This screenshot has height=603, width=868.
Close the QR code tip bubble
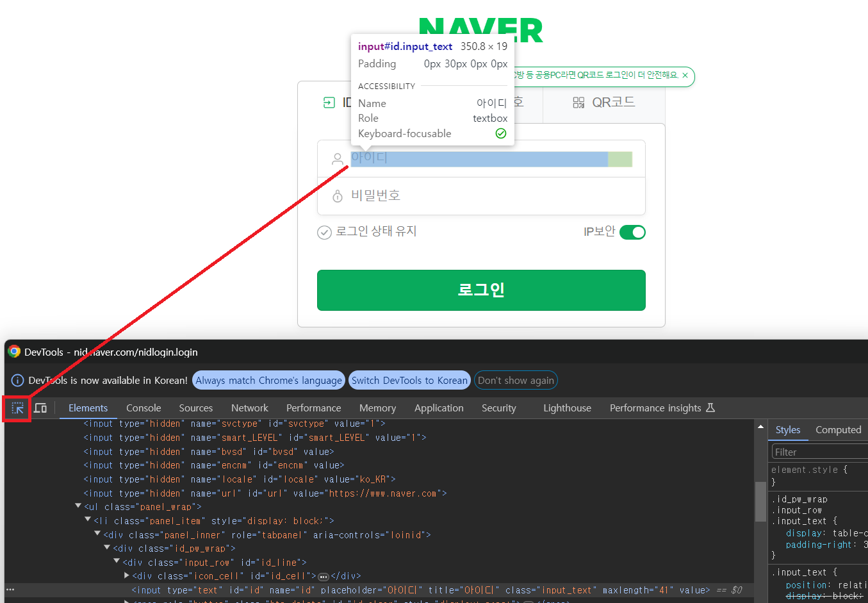click(x=685, y=76)
